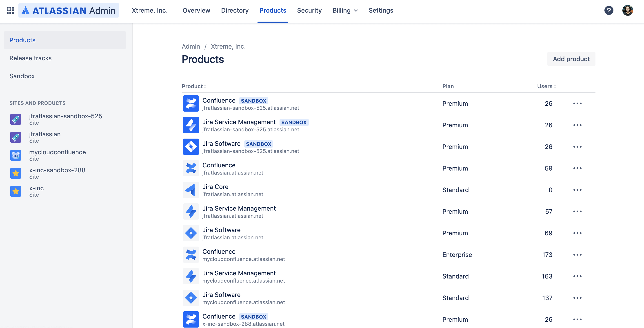Select the Confluence sandbox product icon
This screenshot has height=328, width=644.
click(191, 103)
